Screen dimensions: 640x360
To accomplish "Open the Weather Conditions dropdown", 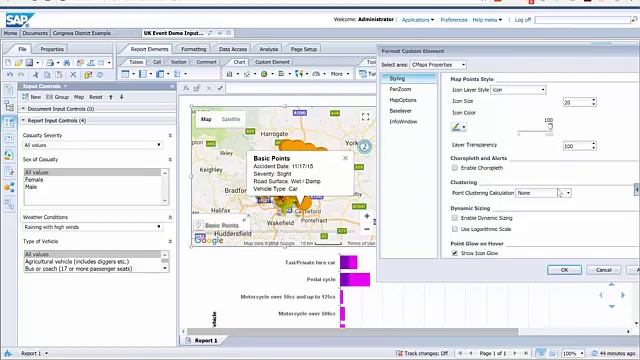I will 93,227.
